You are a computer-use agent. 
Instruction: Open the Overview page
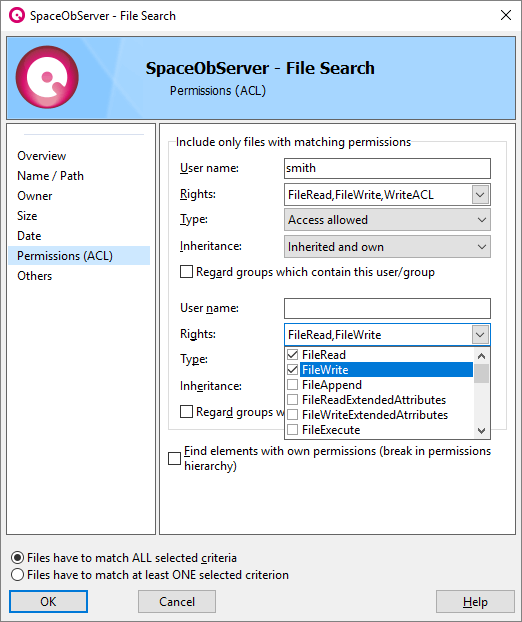[x=42, y=156]
